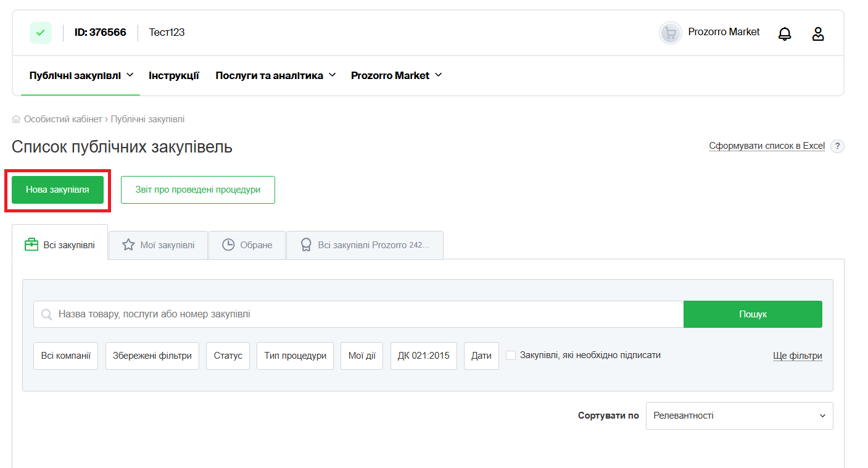Click the 'Нова закупівля' button
Image resolution: width=868 pixels, height=468 pixels.
coord(57,190)
